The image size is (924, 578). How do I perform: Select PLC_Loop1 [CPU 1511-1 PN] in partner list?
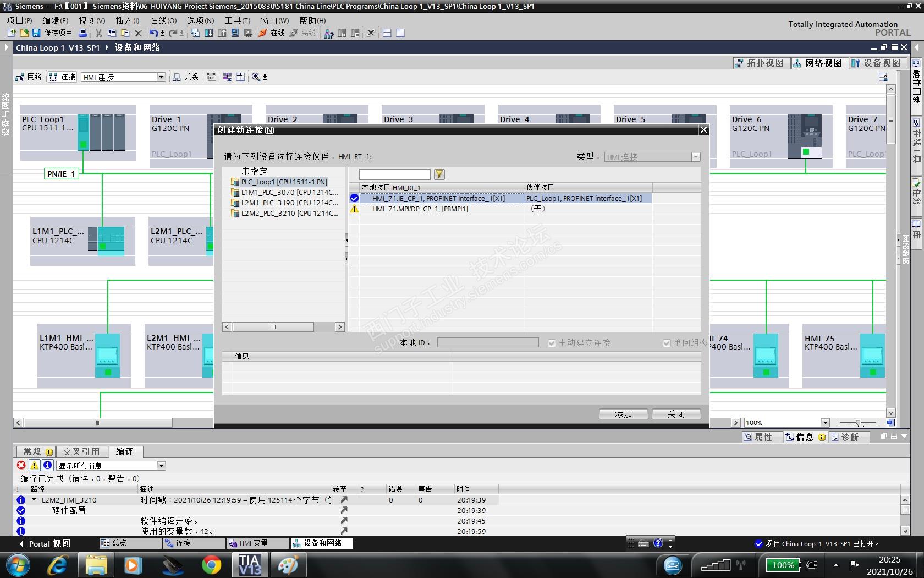(284, 182)
